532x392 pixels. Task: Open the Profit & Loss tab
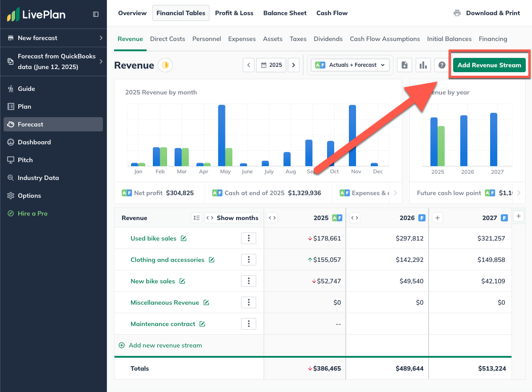coord(234,13)
